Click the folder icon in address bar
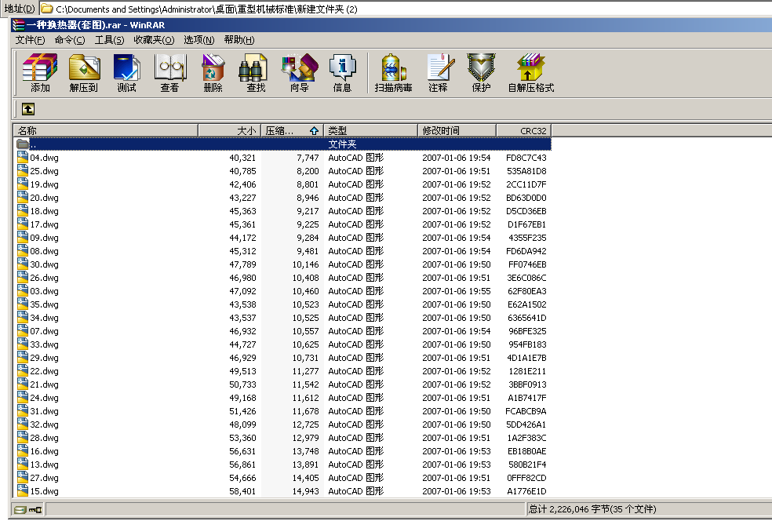Image resolution: width=772 pixels, height=532 pixels. pyautogui.click(x=47, y=9)
